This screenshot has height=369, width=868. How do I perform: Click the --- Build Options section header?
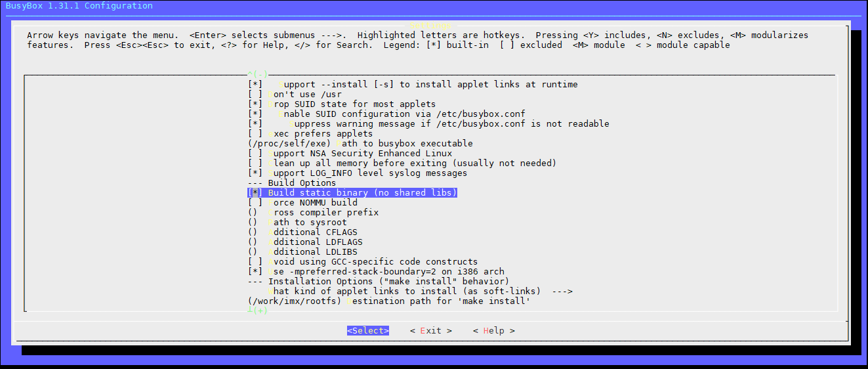point(292,183)
